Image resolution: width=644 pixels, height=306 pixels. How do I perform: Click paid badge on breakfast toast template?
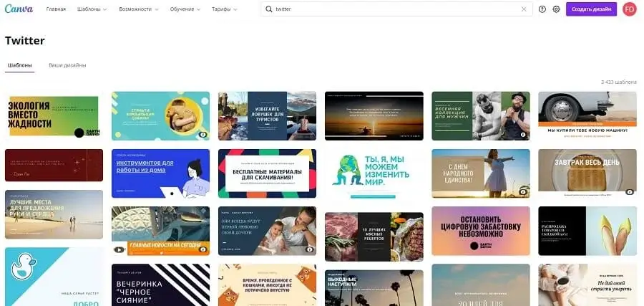click(630, 192)
